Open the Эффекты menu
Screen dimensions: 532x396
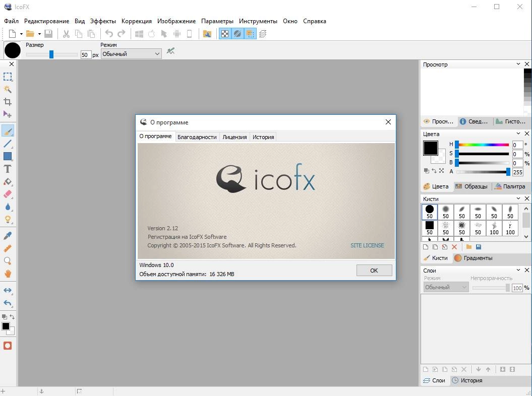coord(103,21)
